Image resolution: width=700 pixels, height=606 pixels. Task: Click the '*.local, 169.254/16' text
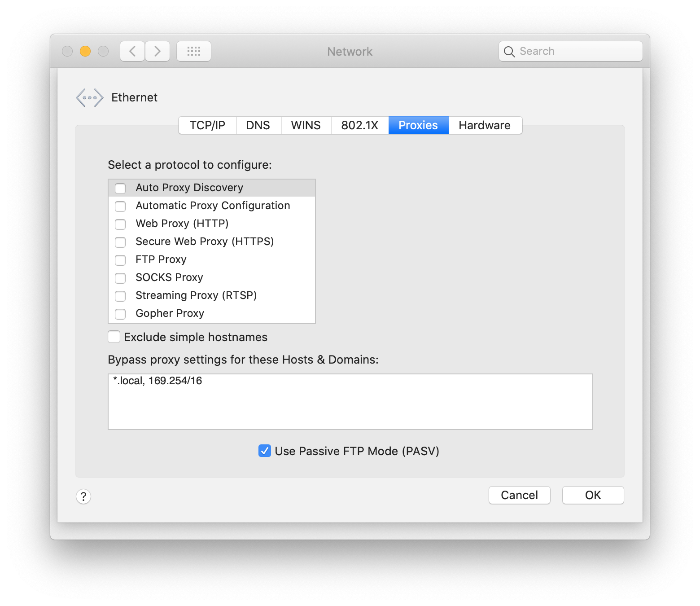tap(157, 381)
